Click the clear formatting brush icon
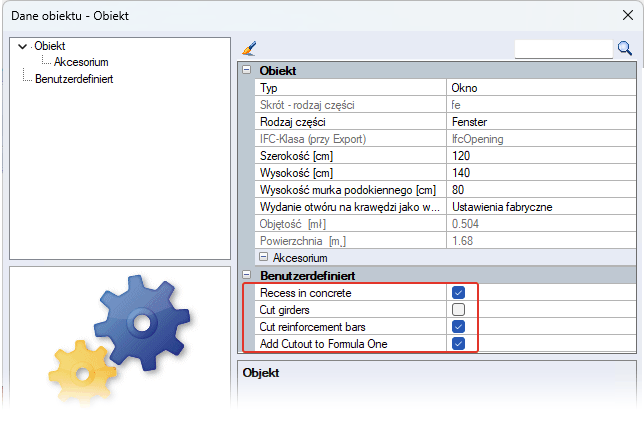This screenshot has height=432, width=644. point(250,48)
